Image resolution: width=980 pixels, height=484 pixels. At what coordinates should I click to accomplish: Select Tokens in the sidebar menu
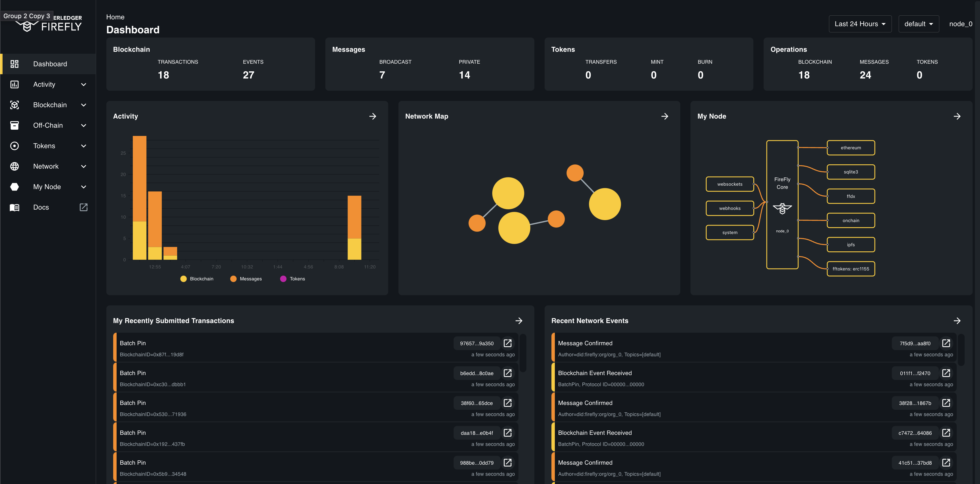[x=44, y=146]
